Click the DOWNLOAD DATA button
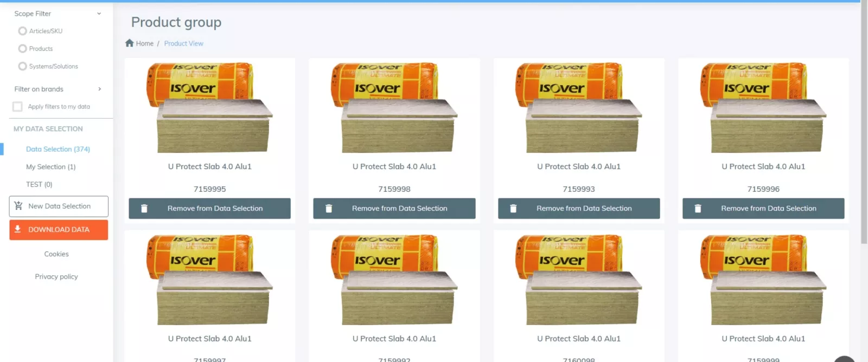This screenshot has height=362, width=868. pos(59,230)
